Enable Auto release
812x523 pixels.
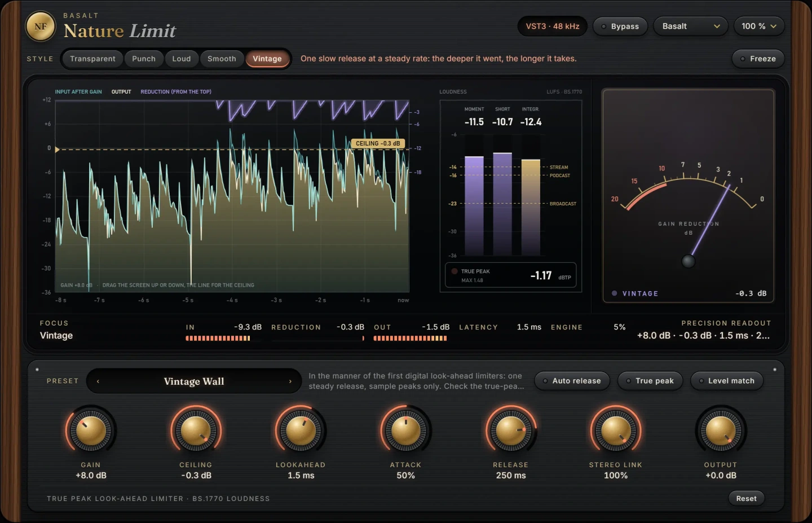click(x=572, y=381)
